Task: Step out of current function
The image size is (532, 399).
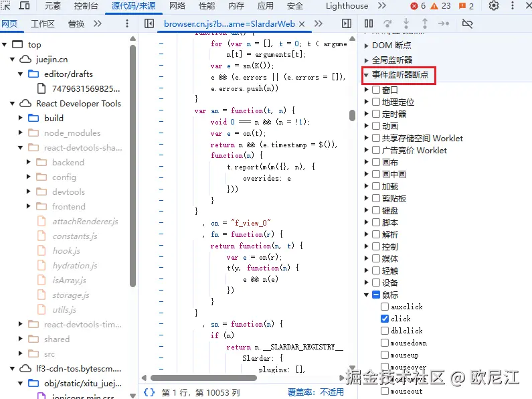Action: 425,23
